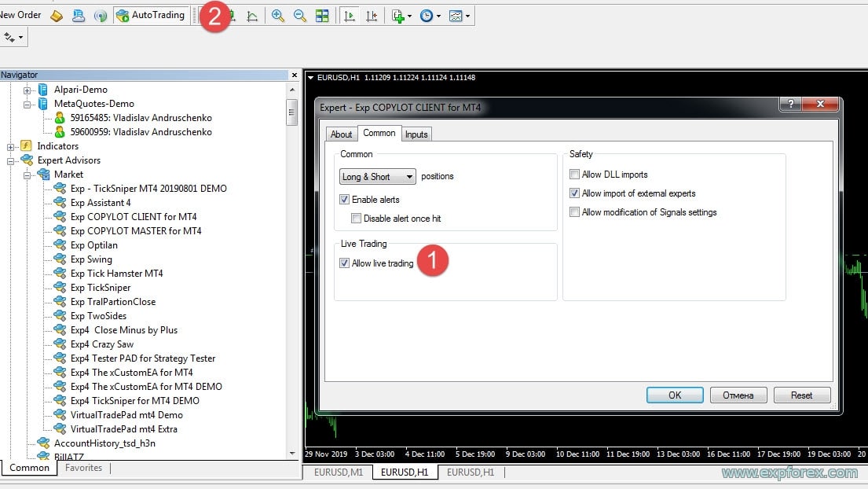Toggle Allow live trading checkbox
The width and height of the screenshot is (868, 489).
[344, 263]
